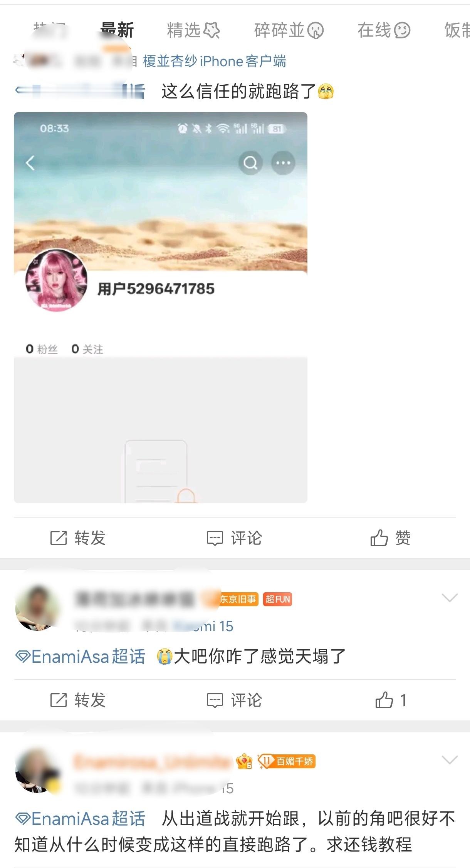Open 榎並杏纱iPhone客户端 source link
This screenshot has height=868, width=470.
tap(215, 61)
